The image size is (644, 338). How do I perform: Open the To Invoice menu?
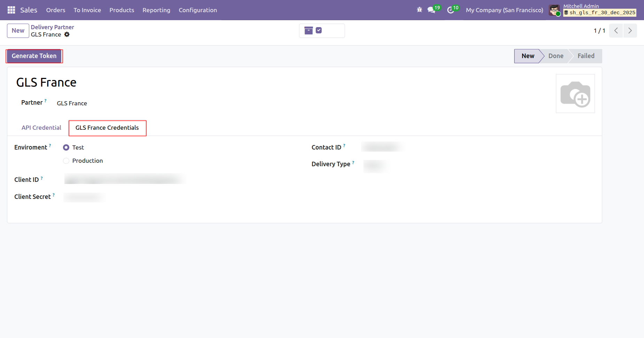[87, 10]
